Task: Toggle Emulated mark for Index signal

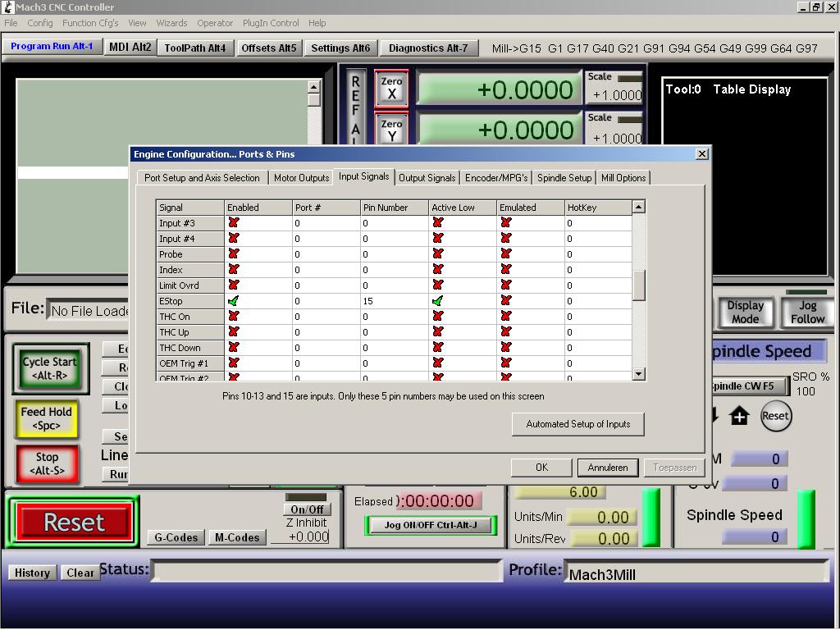Action: pos(506,270)
